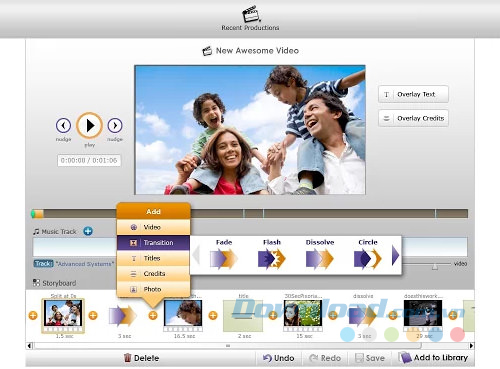Click plus icon after the 2 sec title clip
Image resolution: width=500 pixels, height=369 pixels.
tap(273, 315)
